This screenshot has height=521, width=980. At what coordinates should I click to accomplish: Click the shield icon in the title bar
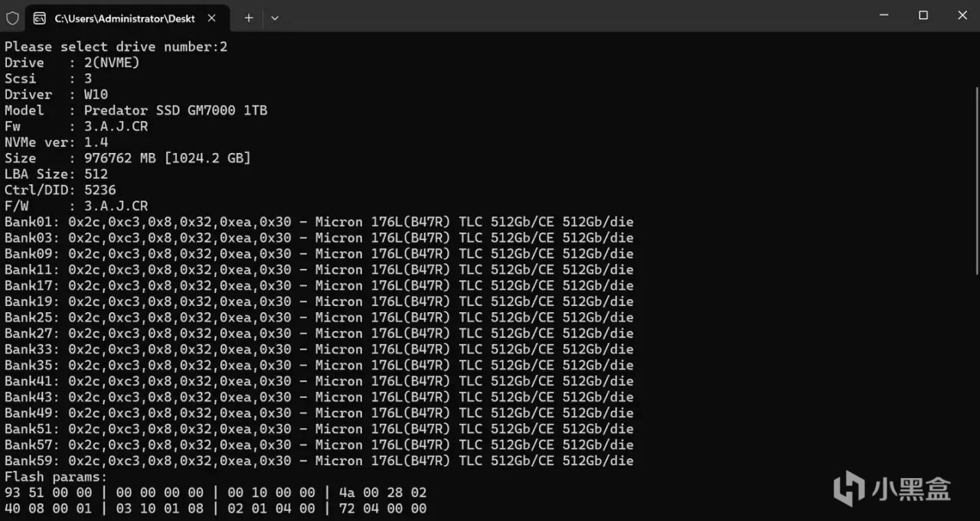pyautogui.click(x=12, y=18)
